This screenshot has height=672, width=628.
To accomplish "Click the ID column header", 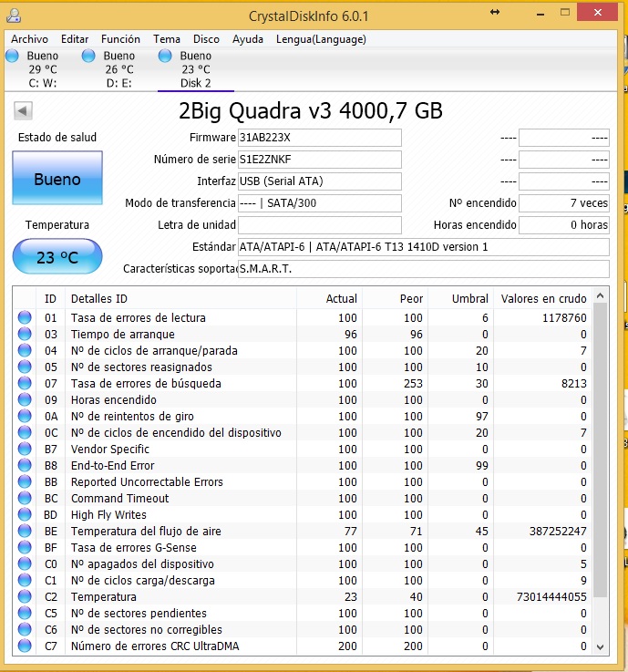I will (50, 299).
